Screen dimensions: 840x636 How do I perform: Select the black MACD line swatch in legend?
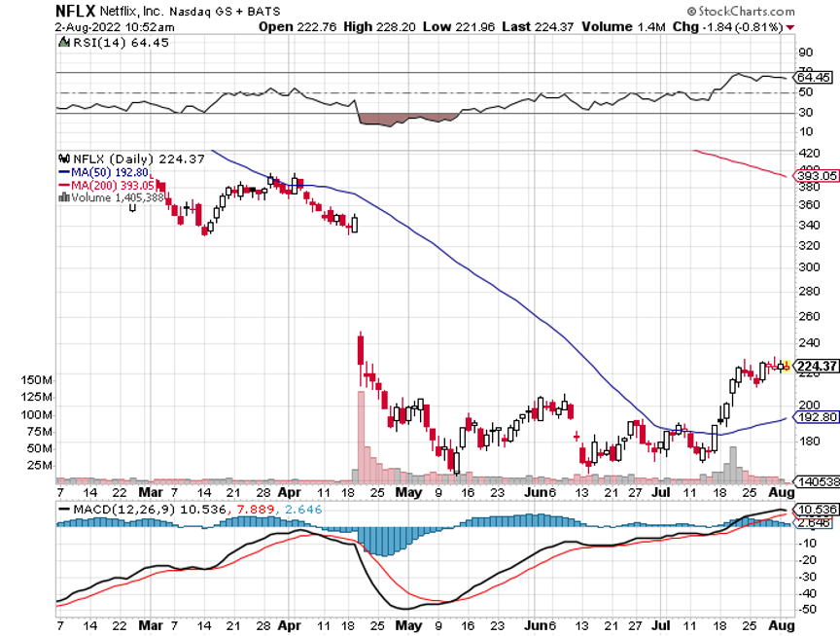(x=64, y=509)
